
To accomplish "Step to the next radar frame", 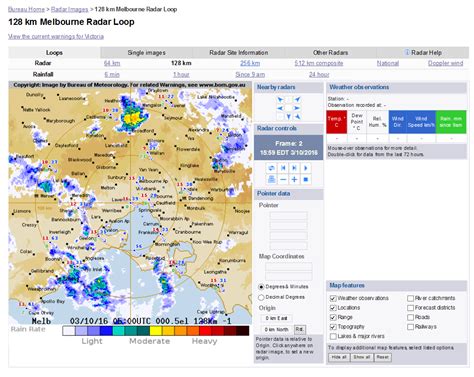I will click(x=294, y=168).
